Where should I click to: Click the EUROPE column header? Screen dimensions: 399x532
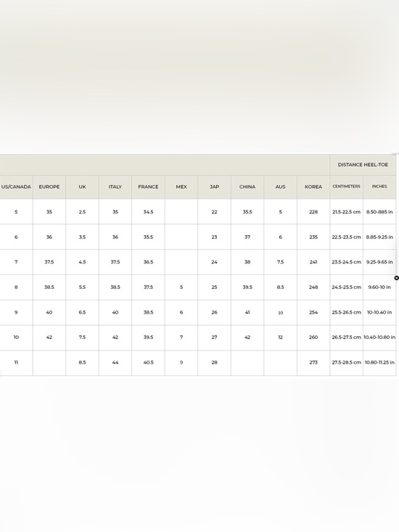click(x=49, y=187)
